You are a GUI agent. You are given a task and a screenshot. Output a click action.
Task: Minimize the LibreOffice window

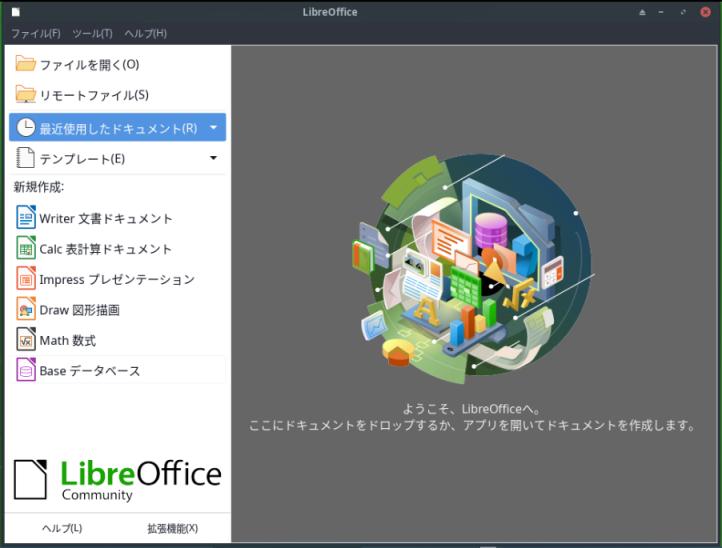coord(661,12)
